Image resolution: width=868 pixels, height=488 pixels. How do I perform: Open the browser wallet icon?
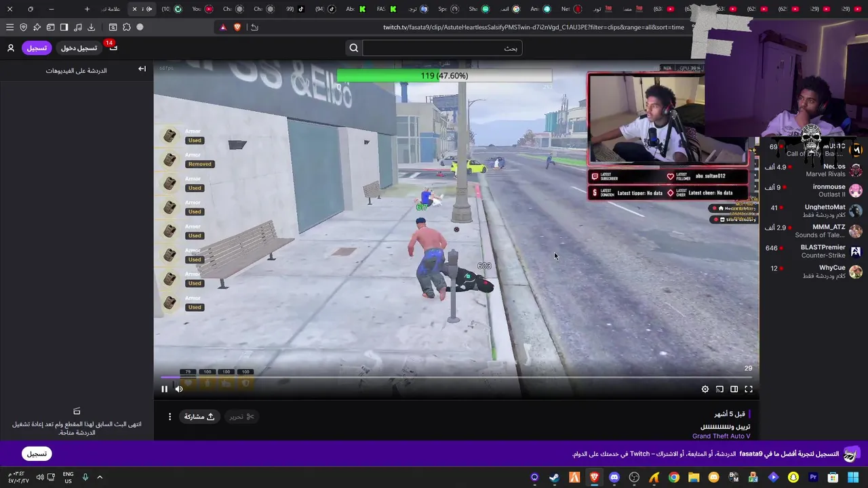pyautogui.click(x=50, y=27)
